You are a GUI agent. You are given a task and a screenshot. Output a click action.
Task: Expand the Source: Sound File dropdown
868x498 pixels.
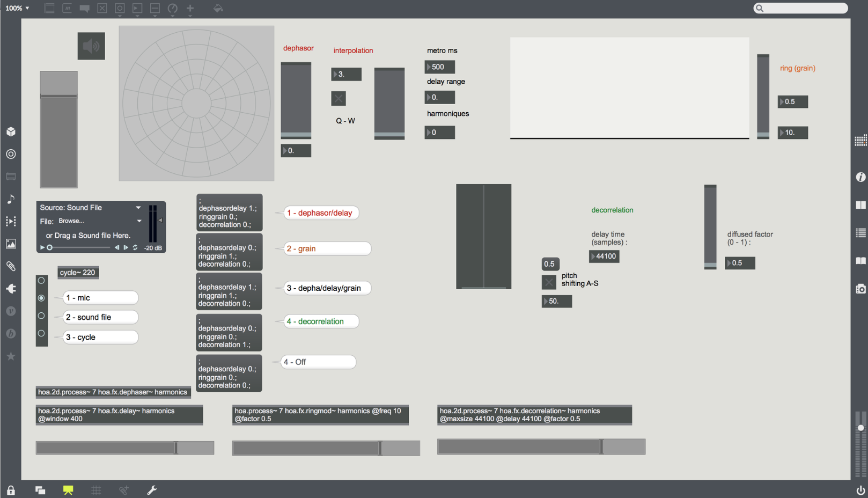coord(138,208)
